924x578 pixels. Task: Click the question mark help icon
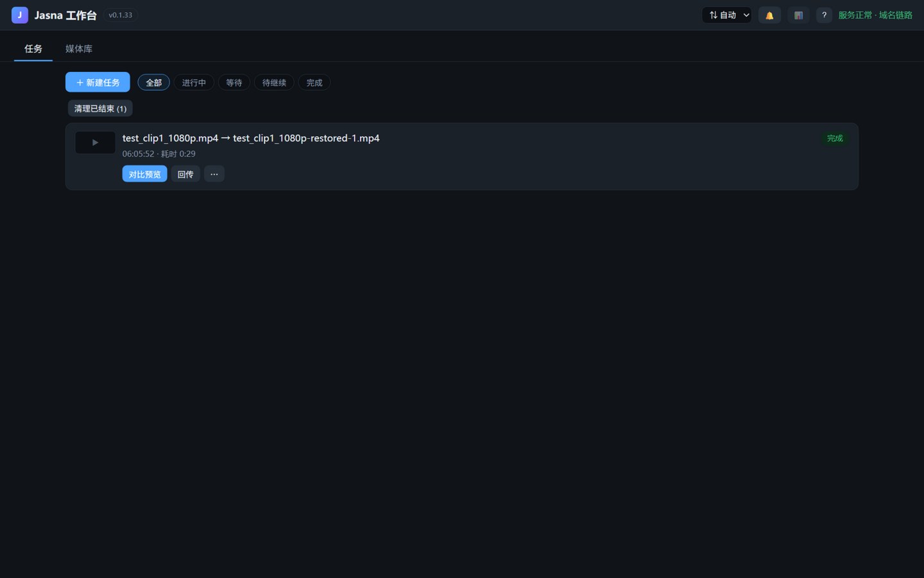[824, 15]
